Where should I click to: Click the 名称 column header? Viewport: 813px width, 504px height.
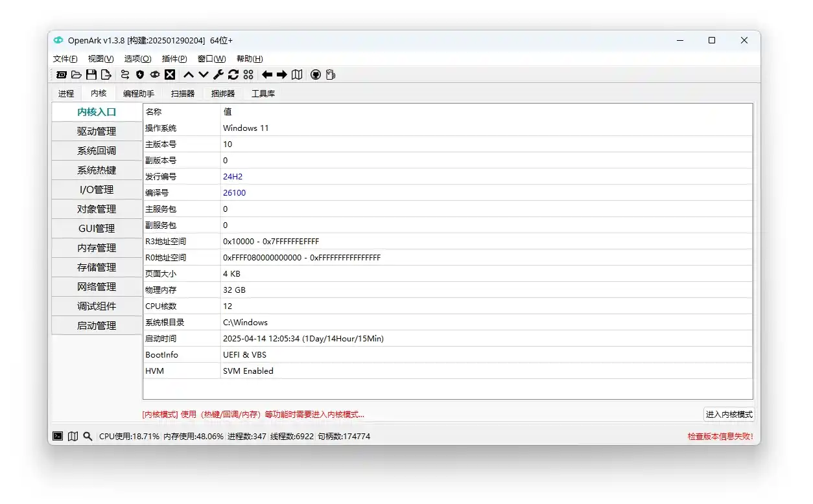[x=182, y=111]
